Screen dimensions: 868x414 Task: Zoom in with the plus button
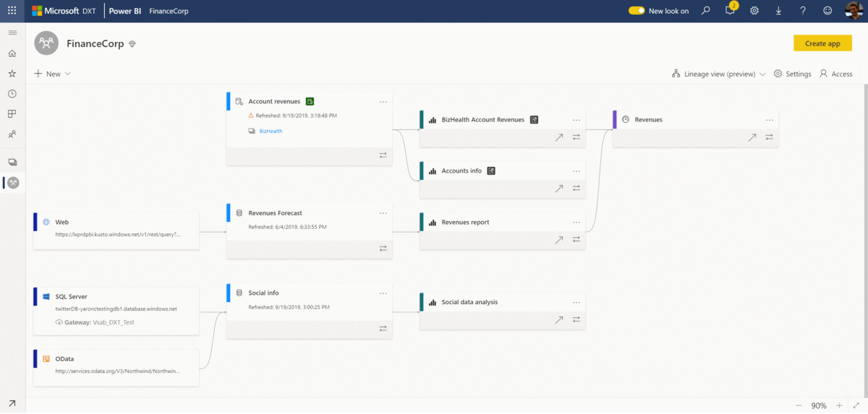coord(839,405)
